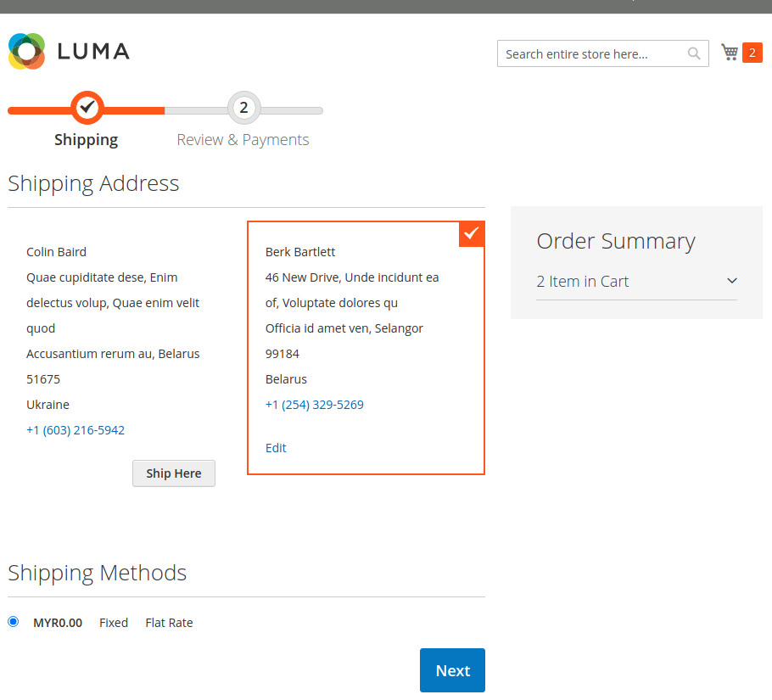The image size is (772, 700).
Task: Click the search magnifier icon
Action: (x=694, y=53)
